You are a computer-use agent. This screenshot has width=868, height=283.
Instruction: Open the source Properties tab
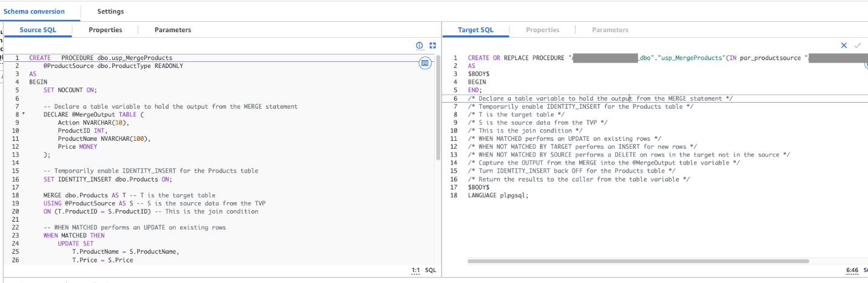pos(105,30)
